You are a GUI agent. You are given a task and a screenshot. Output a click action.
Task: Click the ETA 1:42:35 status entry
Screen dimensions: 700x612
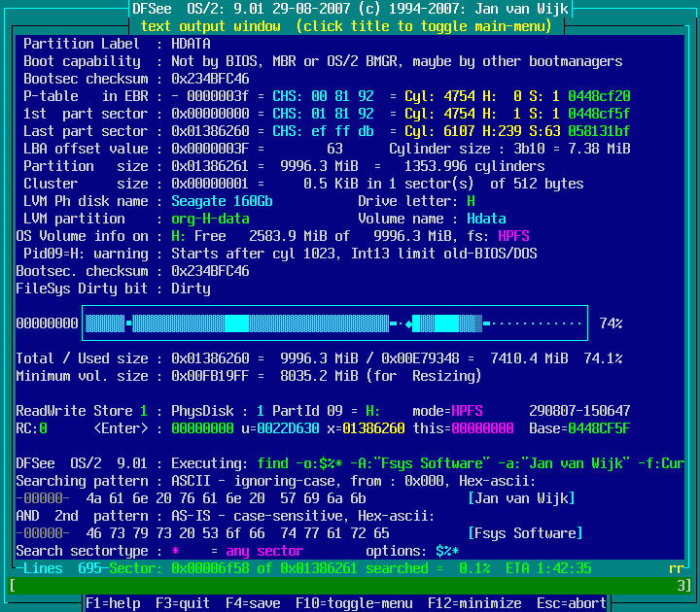point(548,568)
